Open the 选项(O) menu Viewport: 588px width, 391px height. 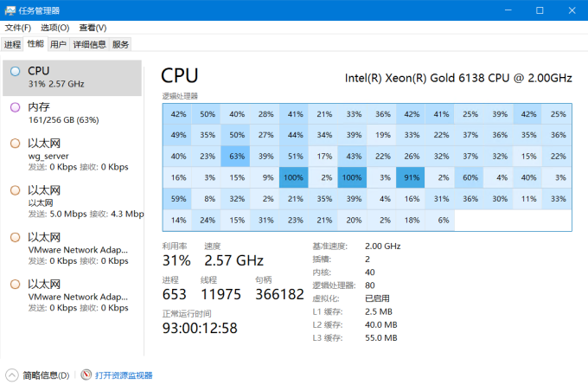(x=54, y=28)
